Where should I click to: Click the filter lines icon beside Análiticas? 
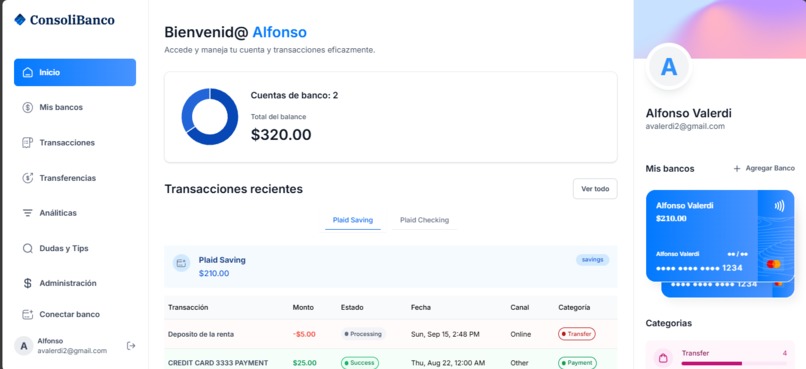point(28,213)
